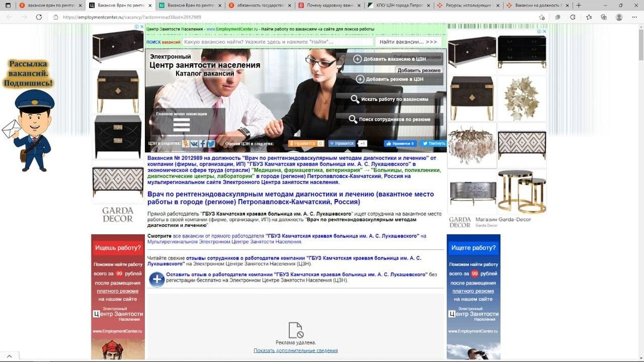Click 'Искать работу по вакансиям' button
This screenshot has width=644, height=362.
(390, 99)
